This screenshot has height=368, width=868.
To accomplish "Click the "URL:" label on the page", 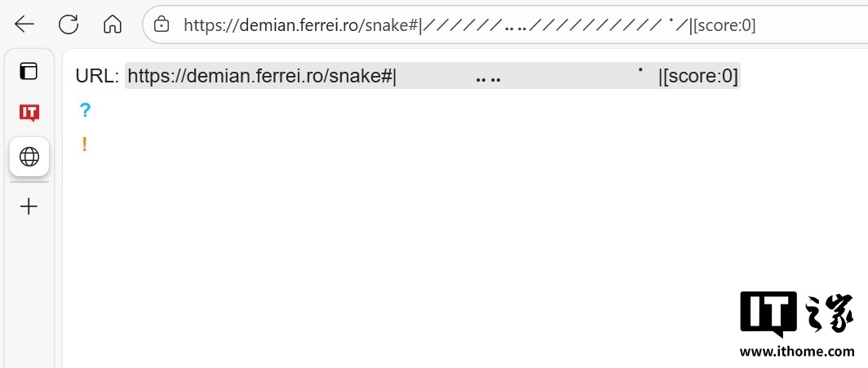I will click(97, 77).
